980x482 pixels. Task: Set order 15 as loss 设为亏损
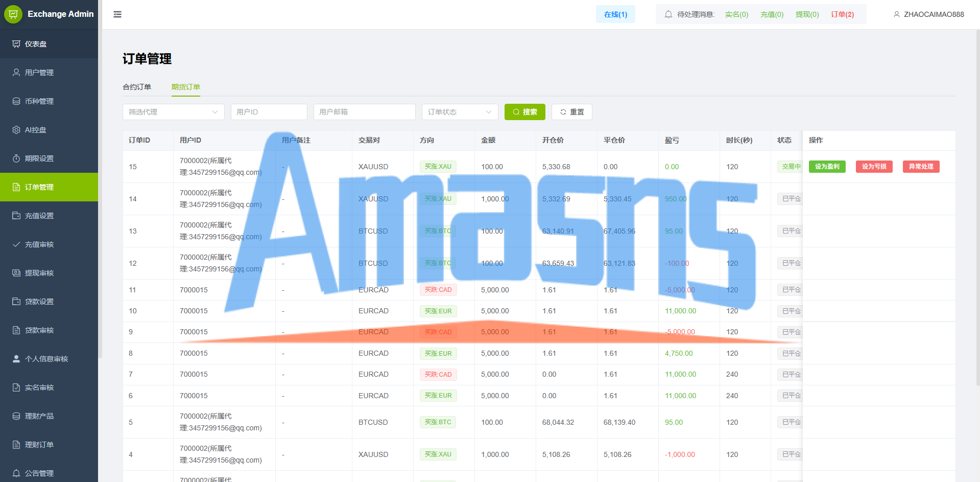[874, 167]
